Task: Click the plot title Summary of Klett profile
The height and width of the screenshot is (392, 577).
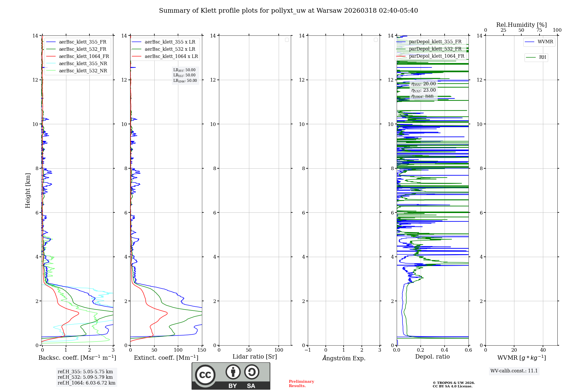Action: tap(288, 11)
